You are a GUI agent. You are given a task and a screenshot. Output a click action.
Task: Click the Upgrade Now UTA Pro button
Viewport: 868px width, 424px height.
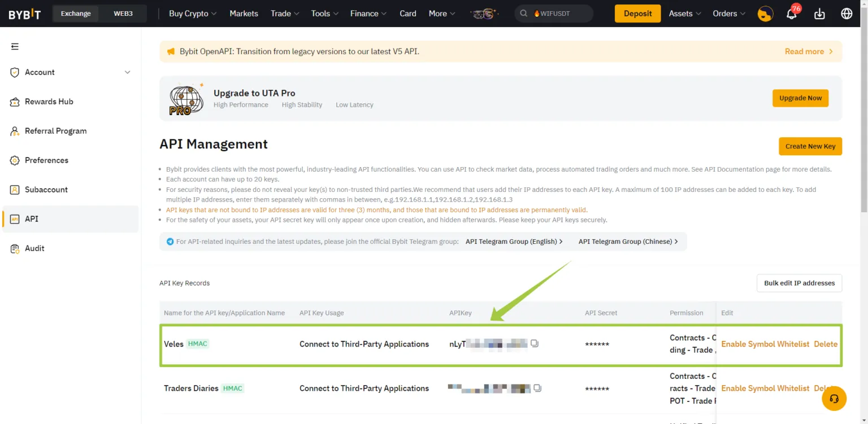[x=800, y=98]
